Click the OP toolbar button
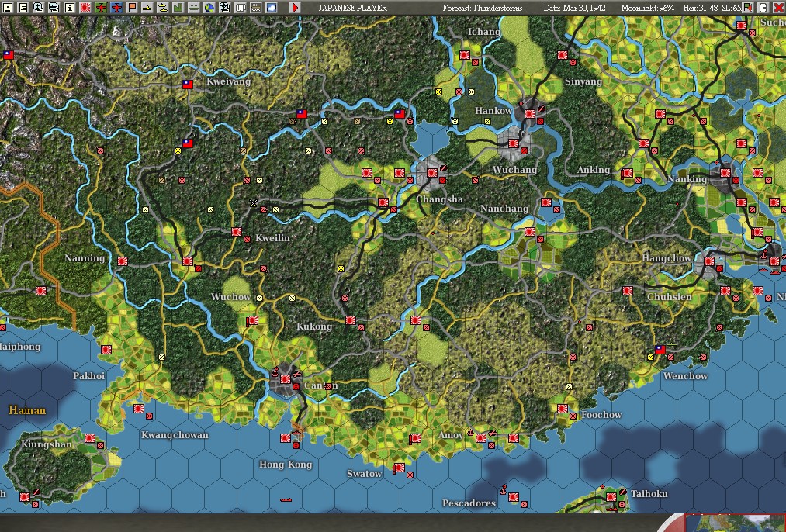The height and width of the screenshot is (532, 786). [x=241, y=7]
